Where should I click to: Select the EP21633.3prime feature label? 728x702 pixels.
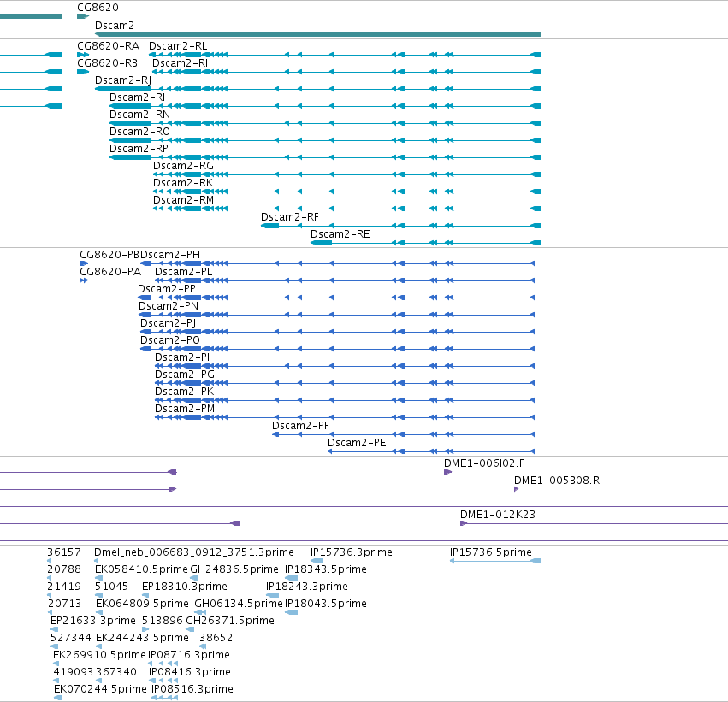click(x=93, y=621)
